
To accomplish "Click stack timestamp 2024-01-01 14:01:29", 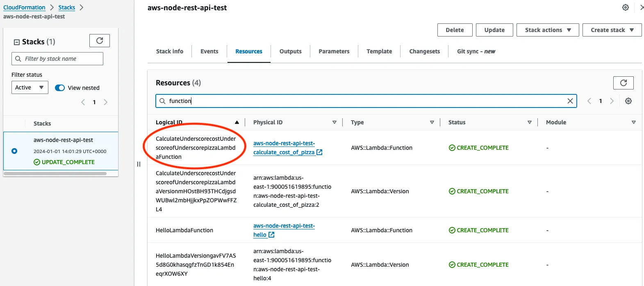I will coord(70,151).
